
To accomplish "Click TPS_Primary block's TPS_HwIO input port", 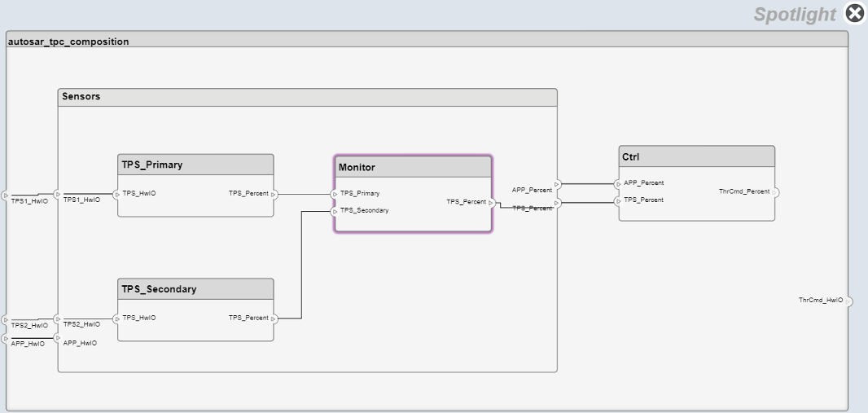I will pos(117,195).
